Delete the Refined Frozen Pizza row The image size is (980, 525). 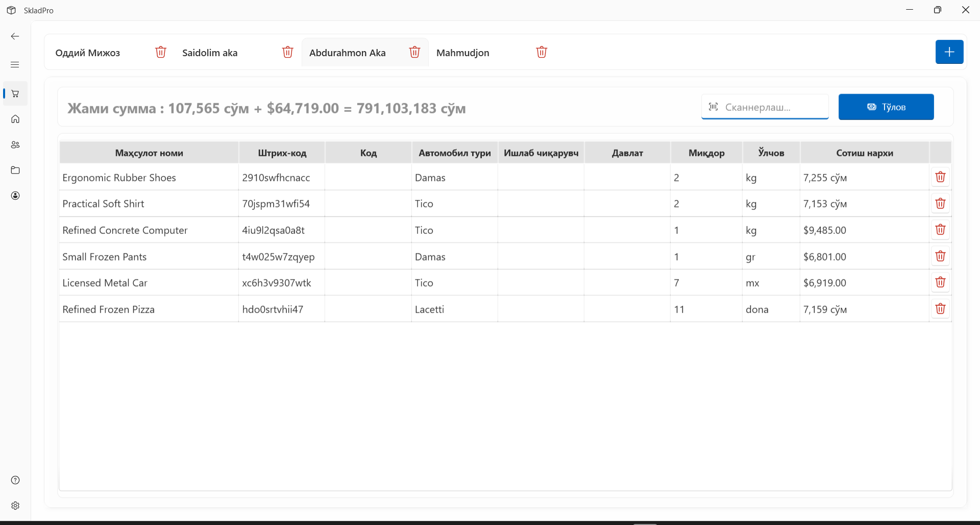(940, 309)
